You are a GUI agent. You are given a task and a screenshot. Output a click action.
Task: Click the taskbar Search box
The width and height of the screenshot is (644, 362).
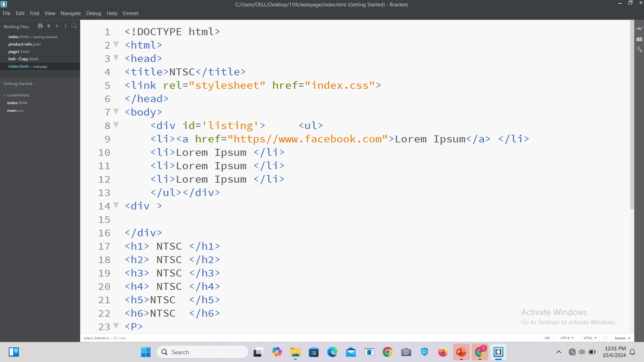point(203,352)
